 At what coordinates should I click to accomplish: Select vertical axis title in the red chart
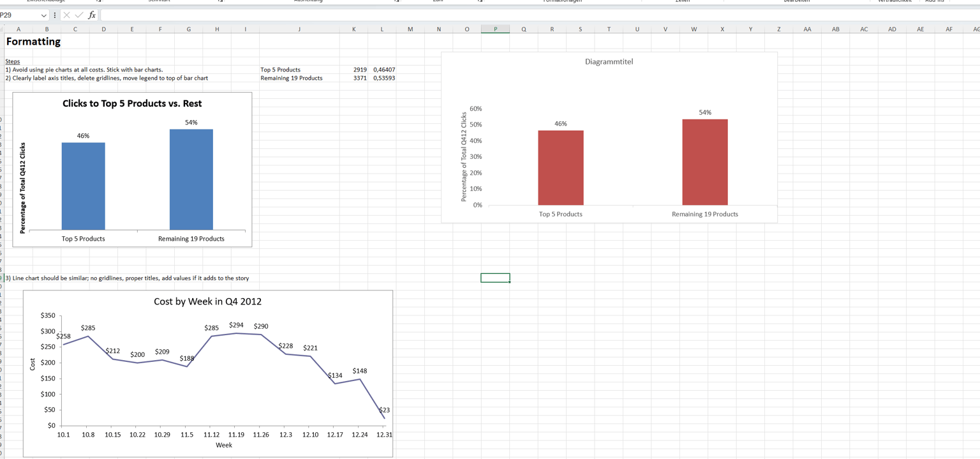point(464,156)
